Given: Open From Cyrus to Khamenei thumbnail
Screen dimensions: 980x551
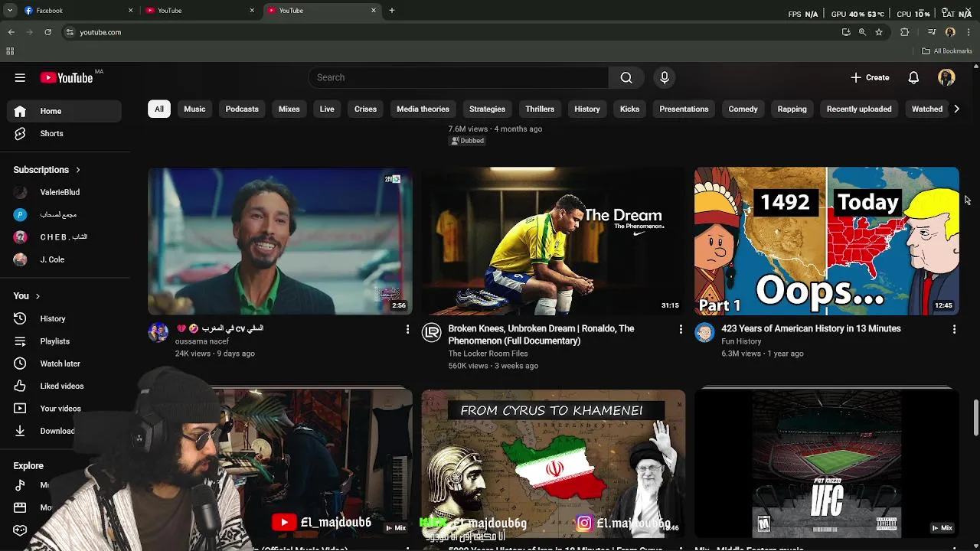Looking at the screenshot, I should [554, 464].
